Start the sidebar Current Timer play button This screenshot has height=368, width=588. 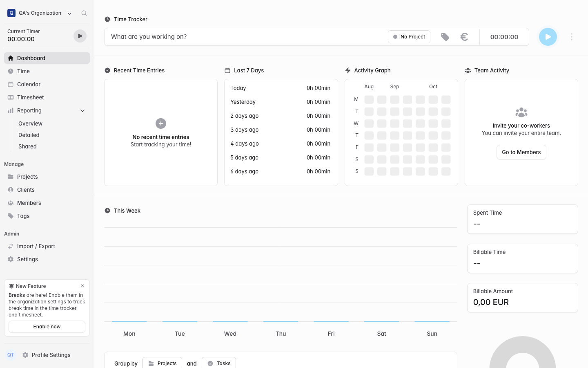(x=80, y=36)
